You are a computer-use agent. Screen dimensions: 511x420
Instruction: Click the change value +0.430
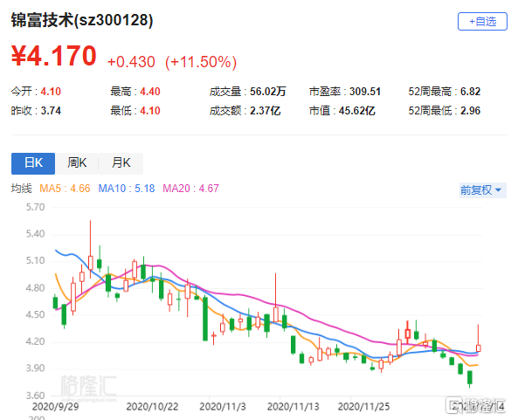(x=131, y=62)
